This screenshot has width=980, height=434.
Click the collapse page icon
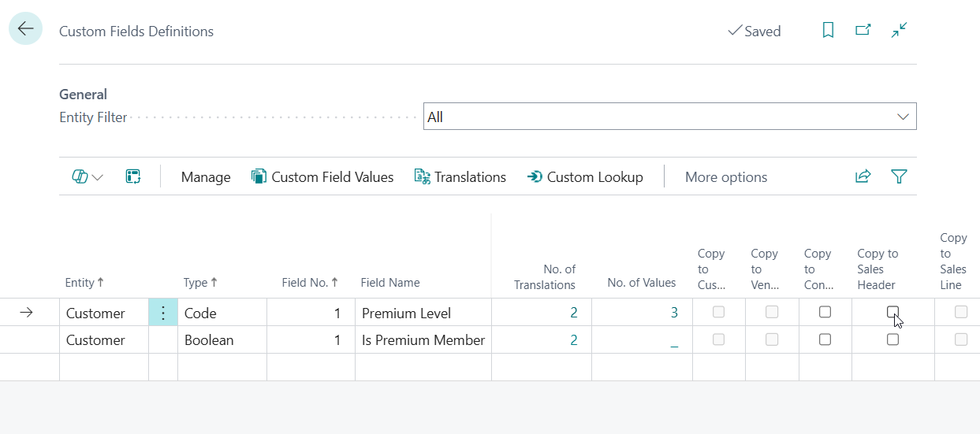(899, 31)
